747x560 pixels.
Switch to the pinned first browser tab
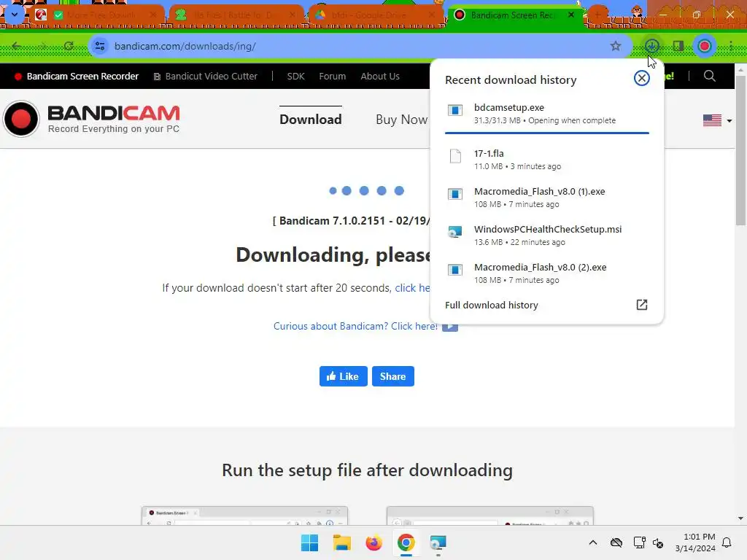(41, 15)
